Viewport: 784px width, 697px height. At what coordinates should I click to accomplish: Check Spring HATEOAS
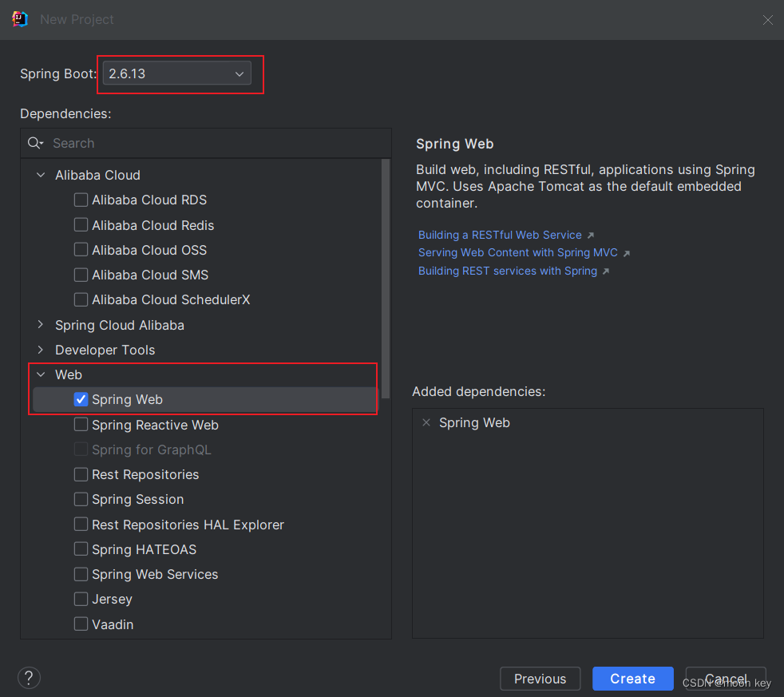[x=81, y=549]
